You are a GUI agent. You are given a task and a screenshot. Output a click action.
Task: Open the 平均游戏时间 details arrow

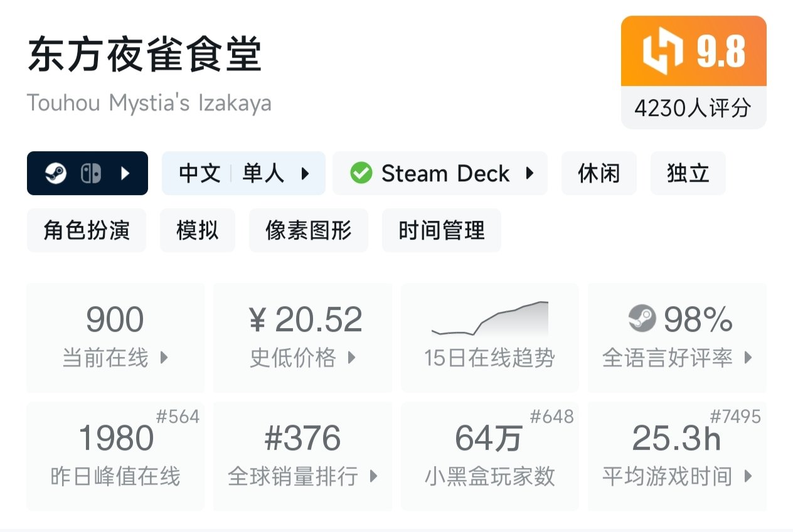[747, 476]
